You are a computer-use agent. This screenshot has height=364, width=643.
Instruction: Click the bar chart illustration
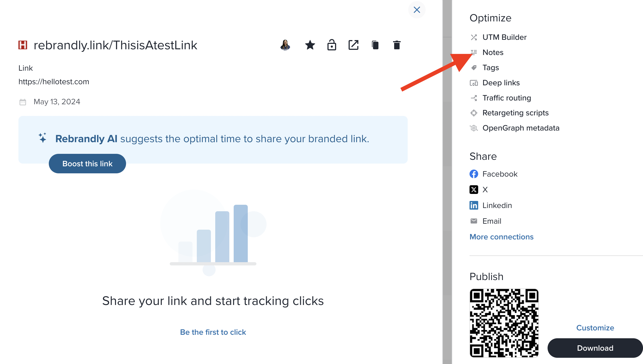coord(213,233)
